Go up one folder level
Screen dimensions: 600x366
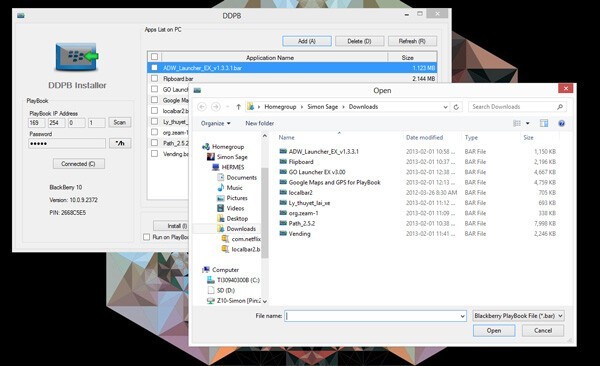click(238, 107)
